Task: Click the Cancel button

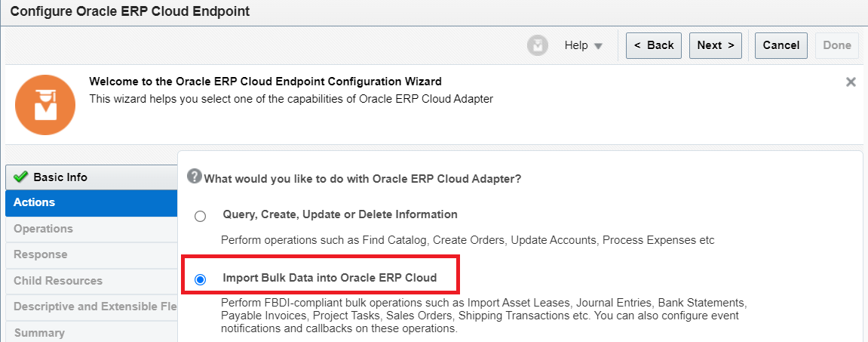Action: (781, 45)
